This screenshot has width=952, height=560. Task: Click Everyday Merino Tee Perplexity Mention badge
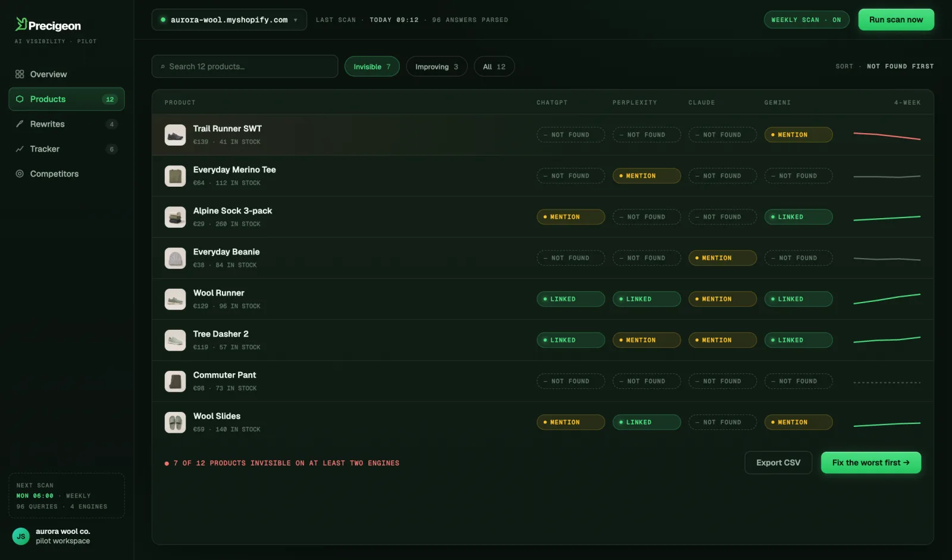[x=647, y=176]
